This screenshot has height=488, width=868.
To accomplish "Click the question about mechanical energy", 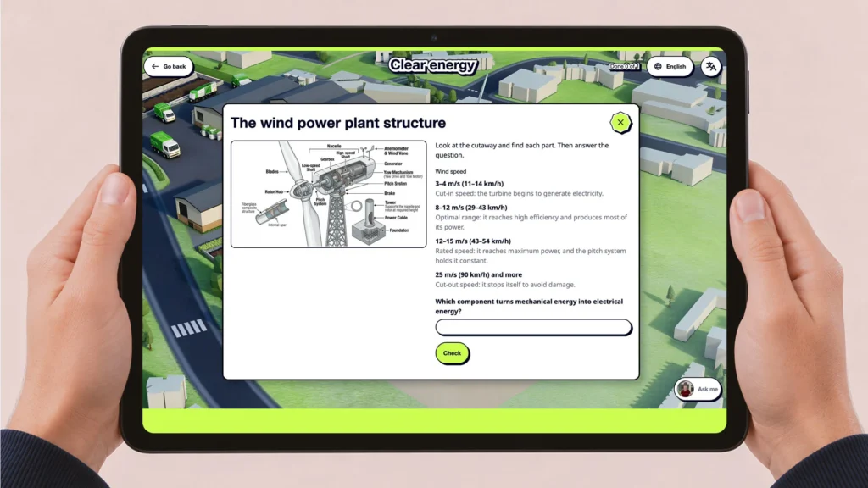I will tap(529, 306).
